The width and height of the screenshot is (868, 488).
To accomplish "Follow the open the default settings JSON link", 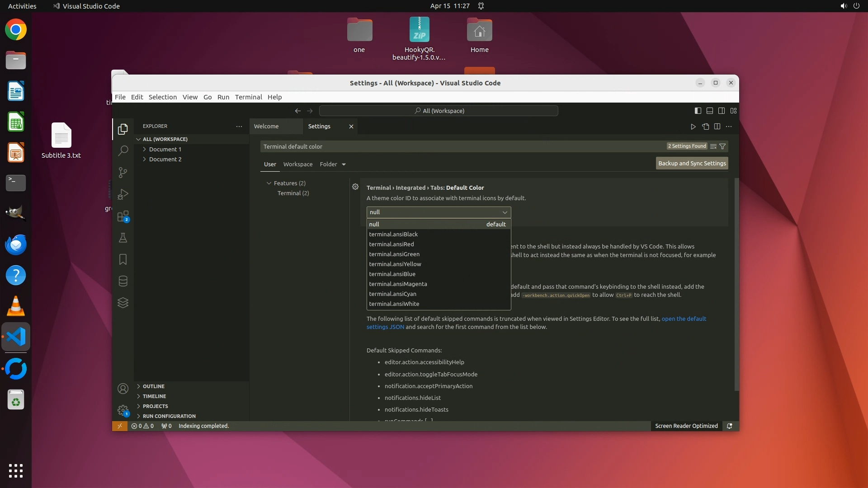I will pos(684,319).
